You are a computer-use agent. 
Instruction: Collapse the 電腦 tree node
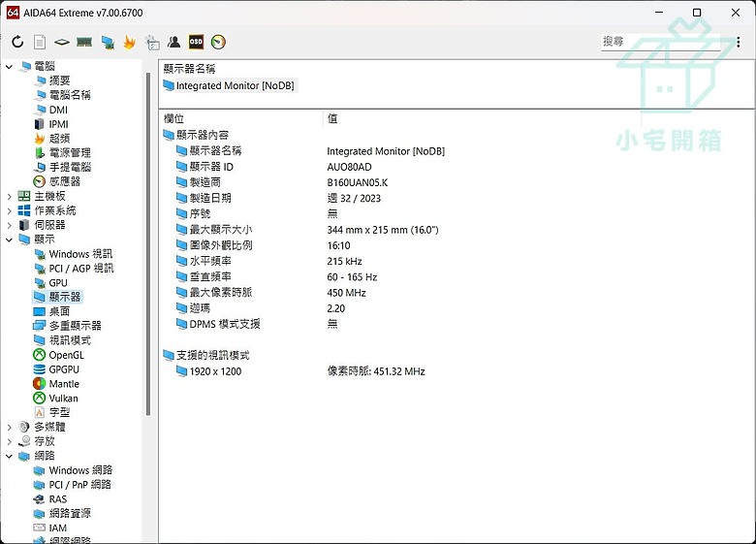click(9, 66)
